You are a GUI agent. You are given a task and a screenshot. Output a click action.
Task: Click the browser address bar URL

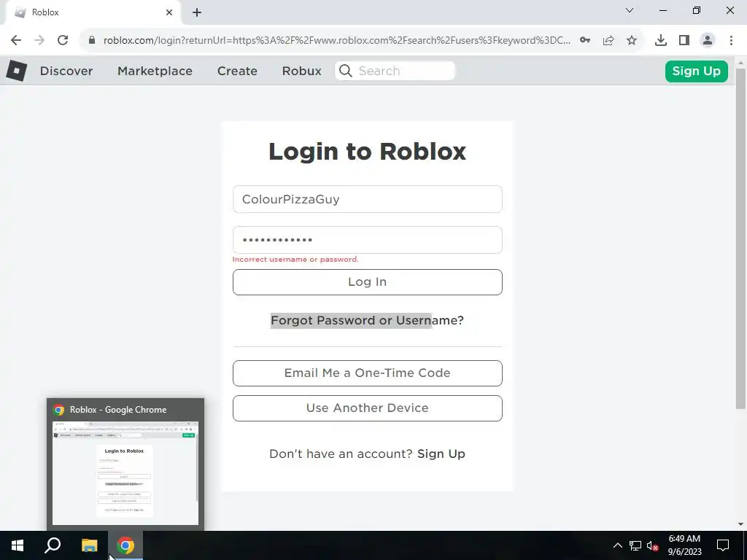point(337,41)
